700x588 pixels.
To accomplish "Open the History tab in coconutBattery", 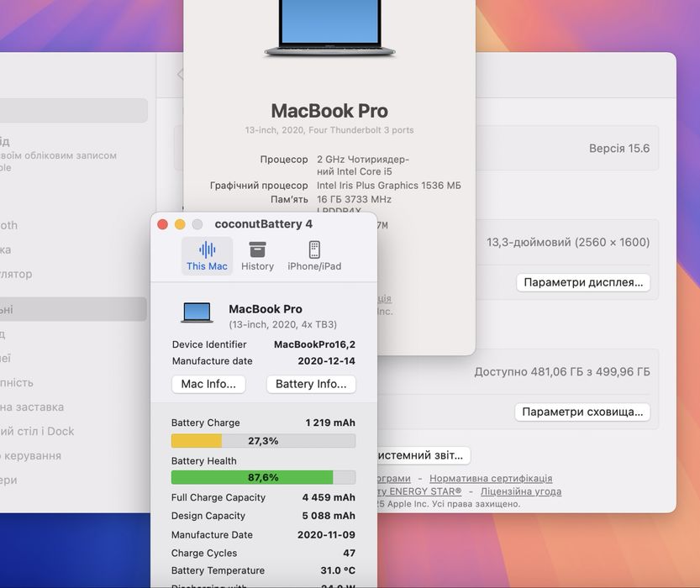I will [x=257, y=256].
